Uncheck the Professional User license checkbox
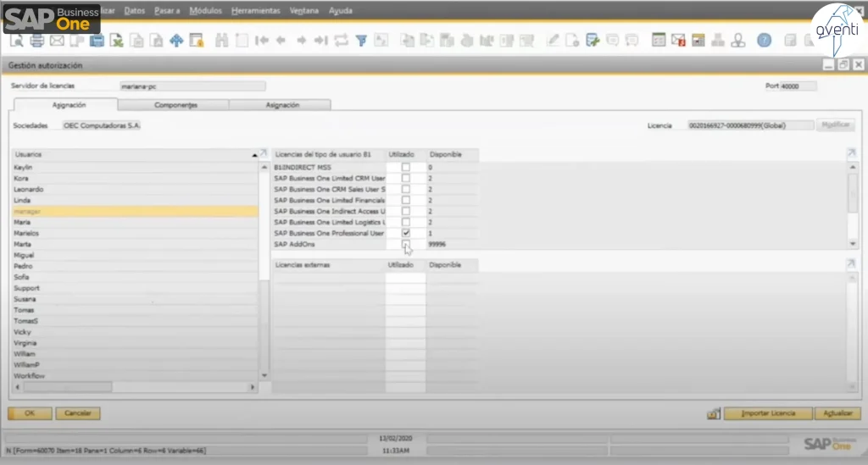 tap(406, 233)
